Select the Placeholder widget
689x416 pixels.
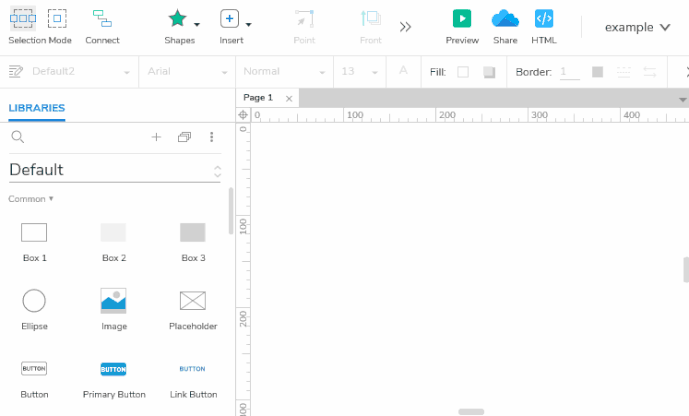click(192, 301)
